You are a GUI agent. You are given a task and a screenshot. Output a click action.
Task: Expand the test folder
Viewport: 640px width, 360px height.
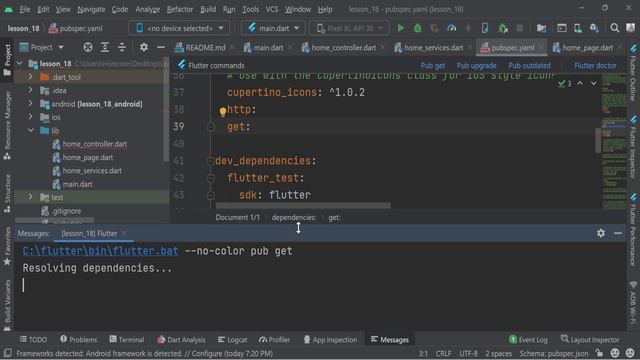point(30,197)
